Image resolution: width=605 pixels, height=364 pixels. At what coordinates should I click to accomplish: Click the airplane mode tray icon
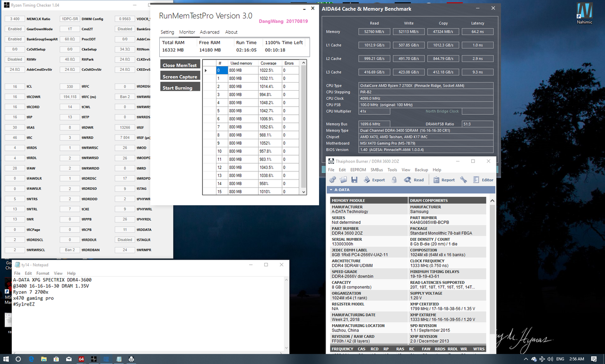542,359
